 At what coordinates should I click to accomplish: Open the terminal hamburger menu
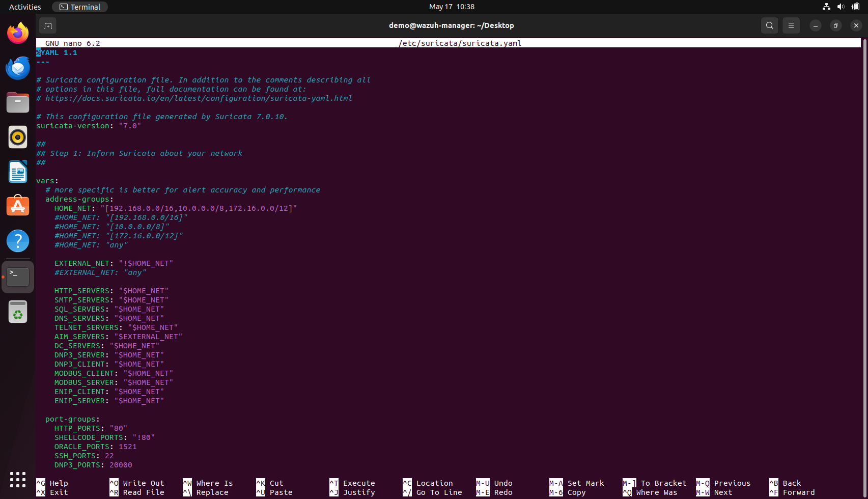pyautogui.click(x=791, y=25)
